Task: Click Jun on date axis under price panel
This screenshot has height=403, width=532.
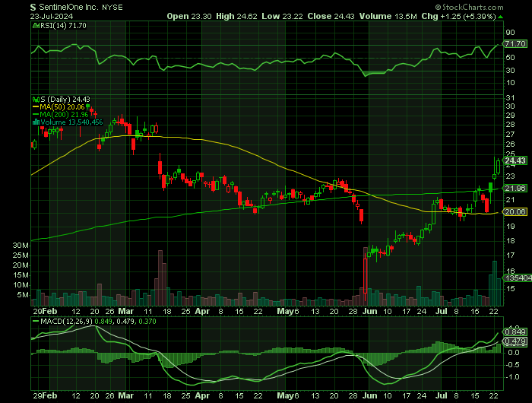Action: coord(369,311)
